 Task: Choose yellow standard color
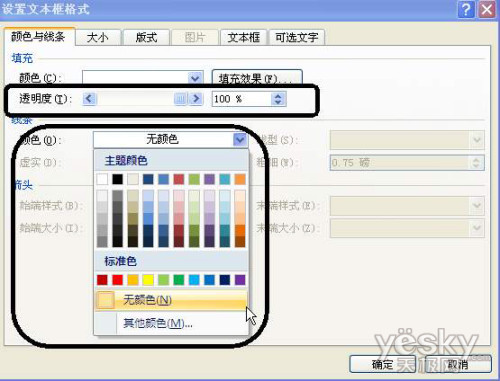click(x=148, y=280)
